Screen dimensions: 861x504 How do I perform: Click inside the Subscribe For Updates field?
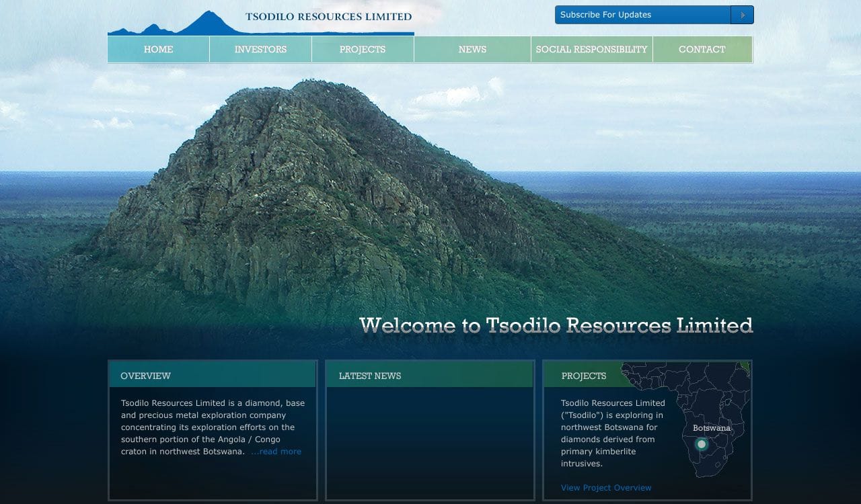(642, 15)
